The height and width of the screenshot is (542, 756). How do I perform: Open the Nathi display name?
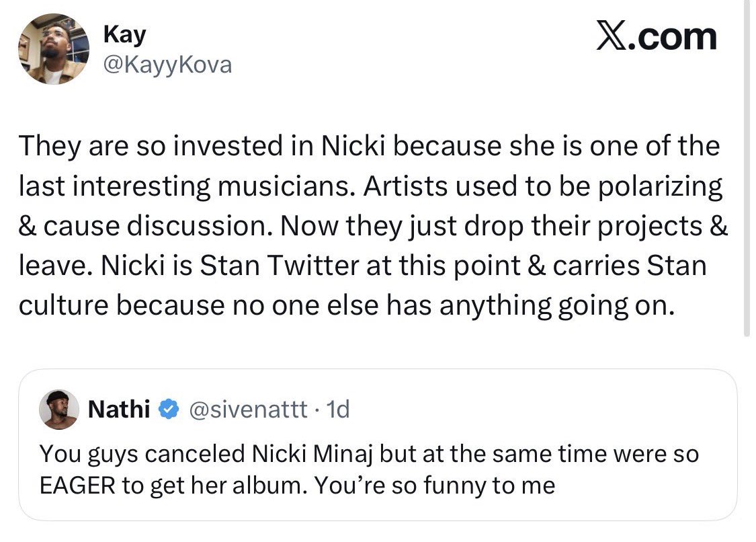(119, 409)
